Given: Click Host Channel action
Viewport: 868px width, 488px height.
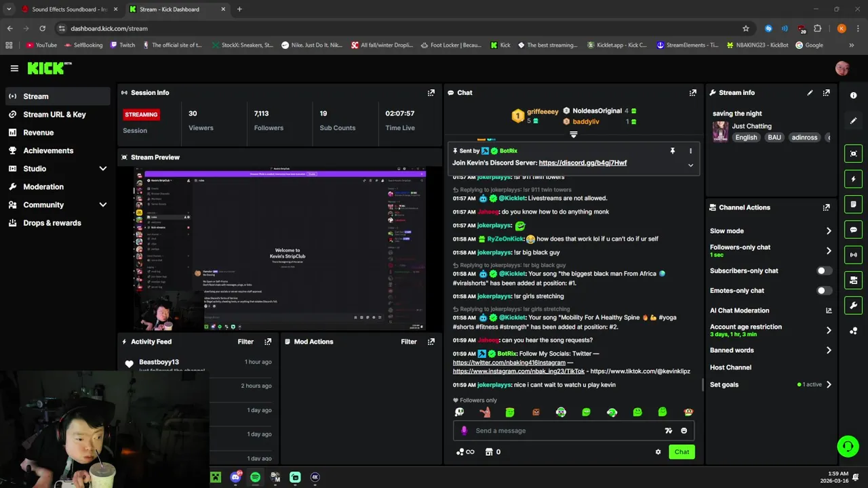Looking at the screenshot, I should tap(730, 367).
